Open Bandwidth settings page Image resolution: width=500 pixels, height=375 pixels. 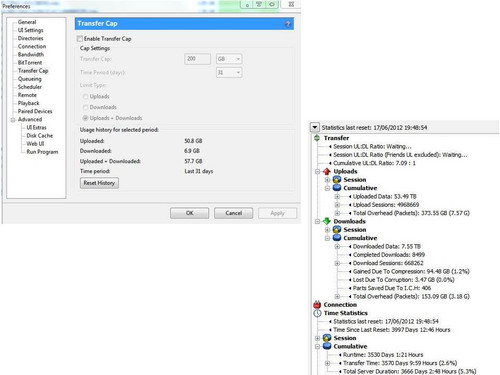pos(31,54)
